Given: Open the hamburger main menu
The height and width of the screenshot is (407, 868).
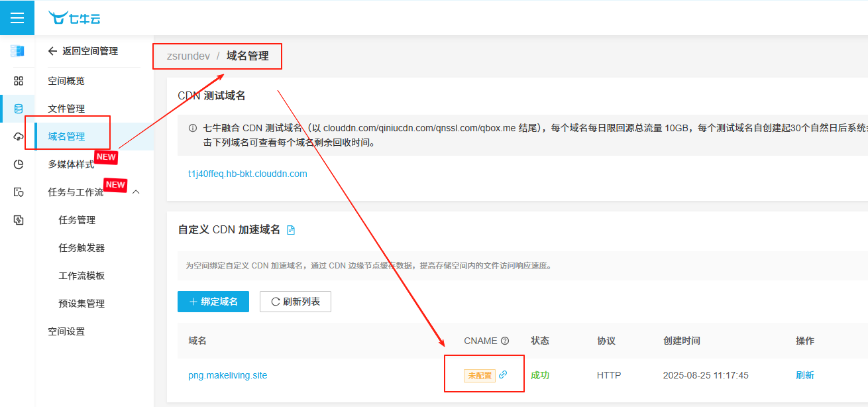Looking at the screenshot, I should 17,18.
